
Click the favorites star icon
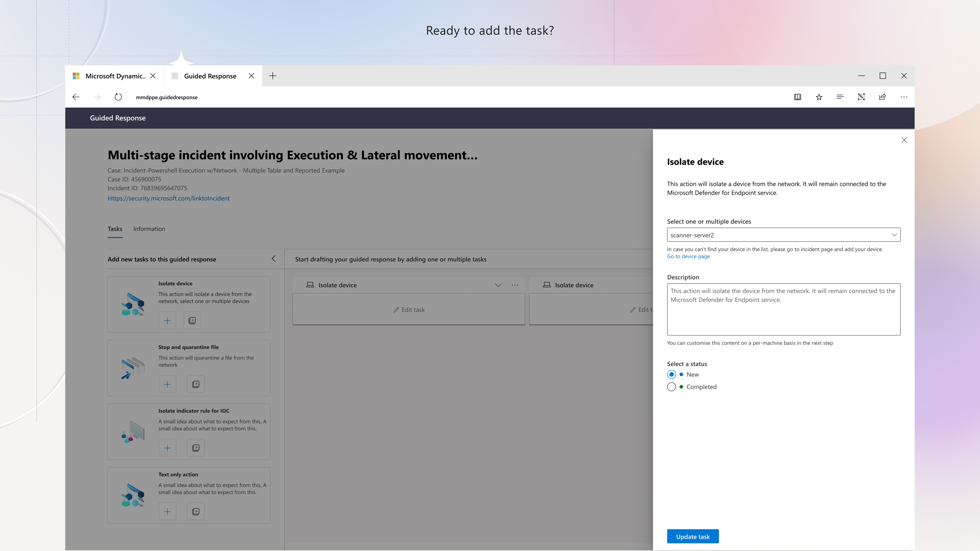coord(819,97)
